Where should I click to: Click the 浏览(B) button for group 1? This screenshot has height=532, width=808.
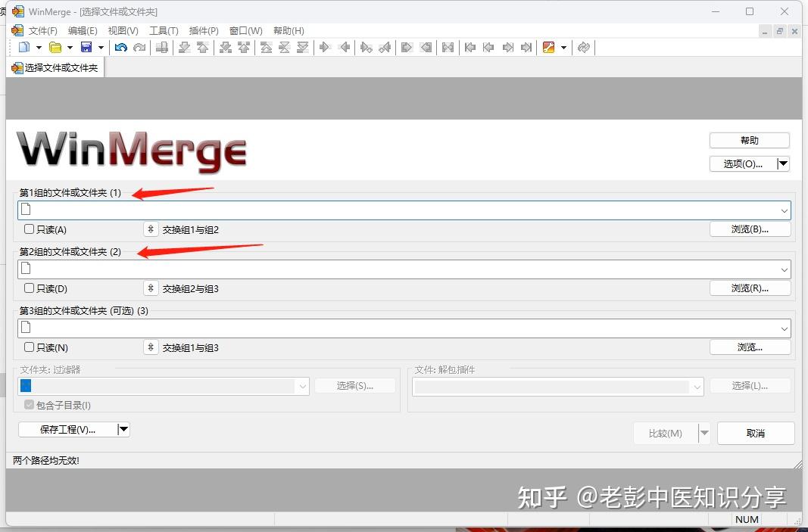tap(750, 229)
